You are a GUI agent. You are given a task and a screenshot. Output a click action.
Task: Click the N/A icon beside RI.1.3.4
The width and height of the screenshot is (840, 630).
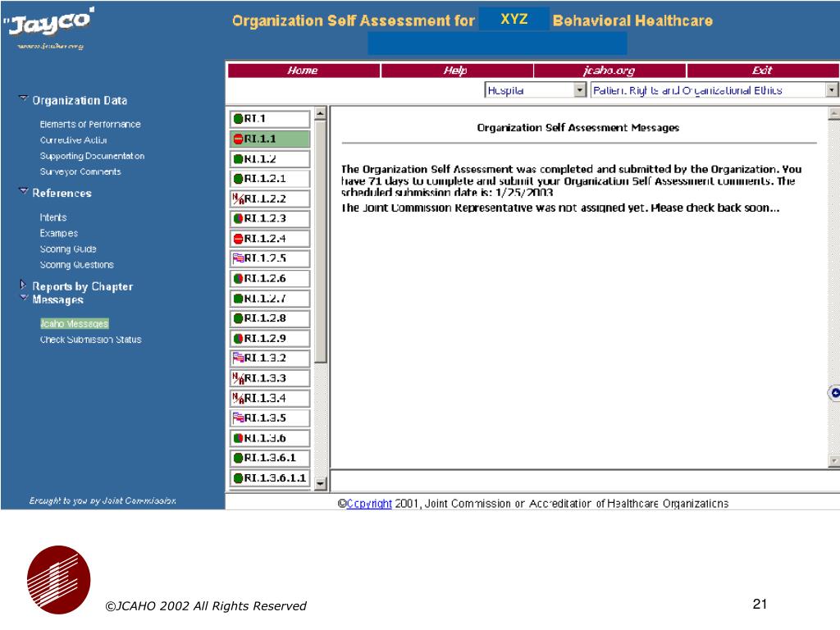click(238, 398)
